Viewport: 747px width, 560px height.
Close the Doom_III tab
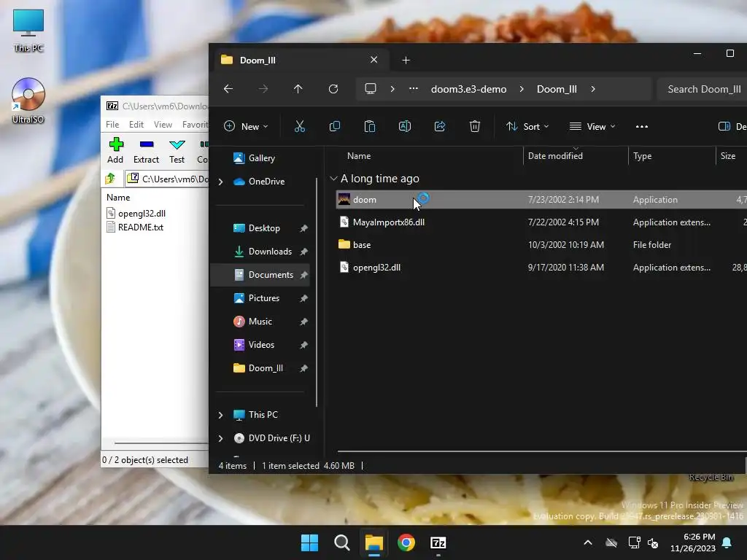374,60
